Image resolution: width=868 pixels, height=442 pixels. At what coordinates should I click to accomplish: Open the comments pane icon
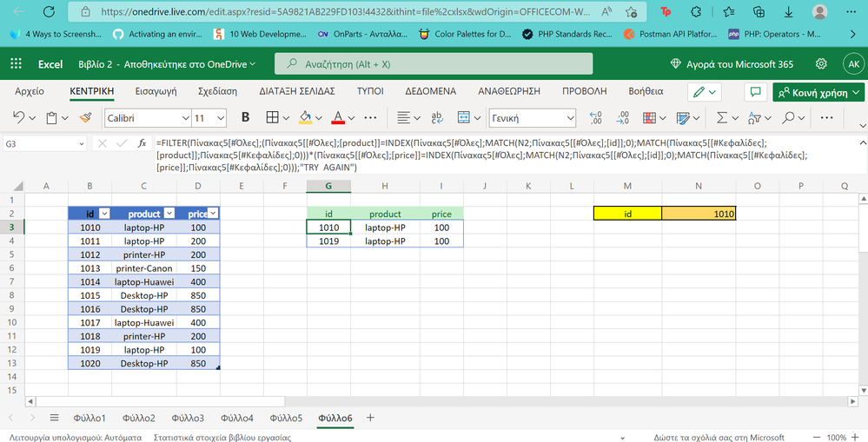pos(755,92)
